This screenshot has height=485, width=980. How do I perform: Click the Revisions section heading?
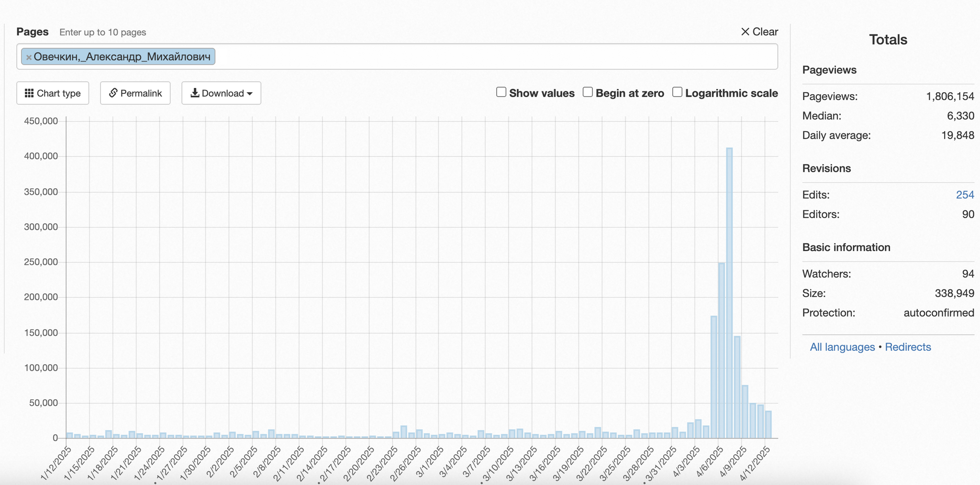(826, 168)
